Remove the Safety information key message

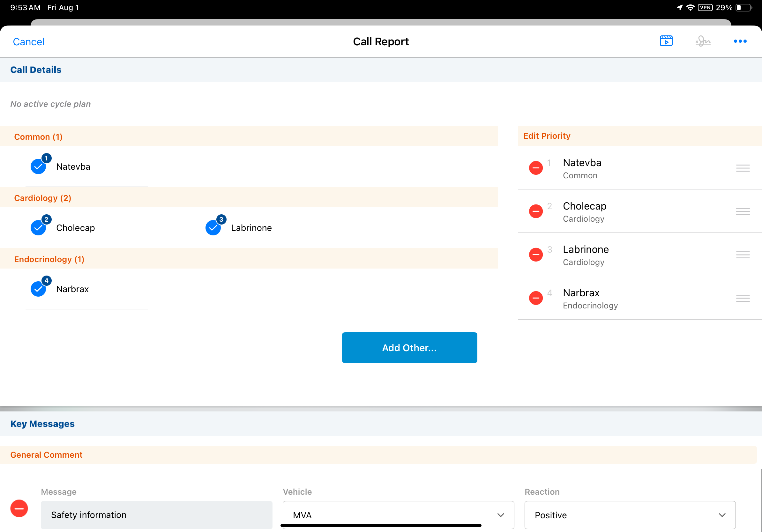pos(19,508)
